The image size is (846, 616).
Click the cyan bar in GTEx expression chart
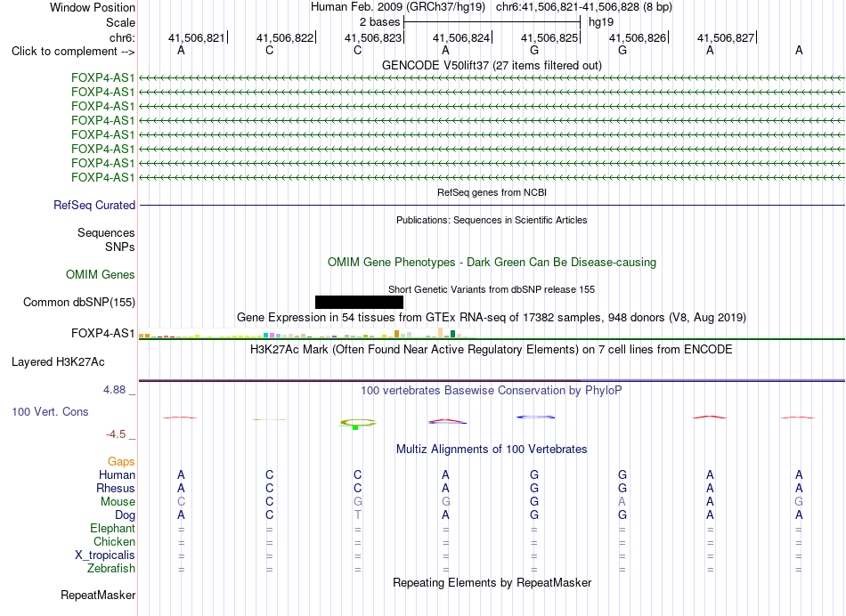pyautogui.click(x=265, y=336)
